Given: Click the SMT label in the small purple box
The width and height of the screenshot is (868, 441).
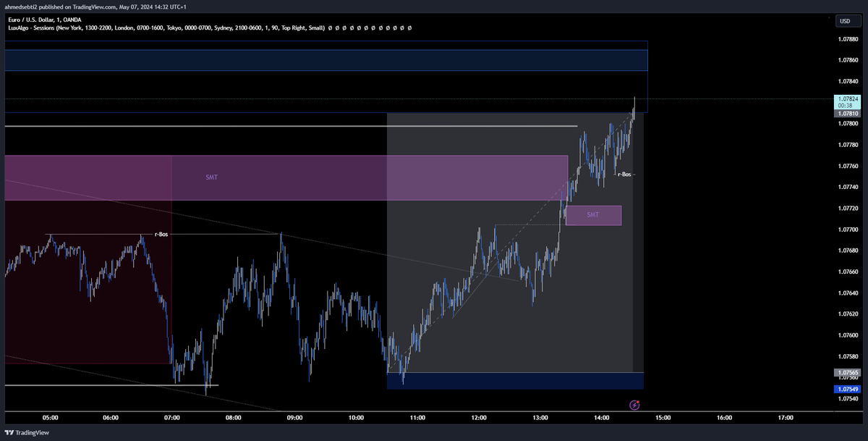Looking at the screenshot, I should click(x=593, y=215).
